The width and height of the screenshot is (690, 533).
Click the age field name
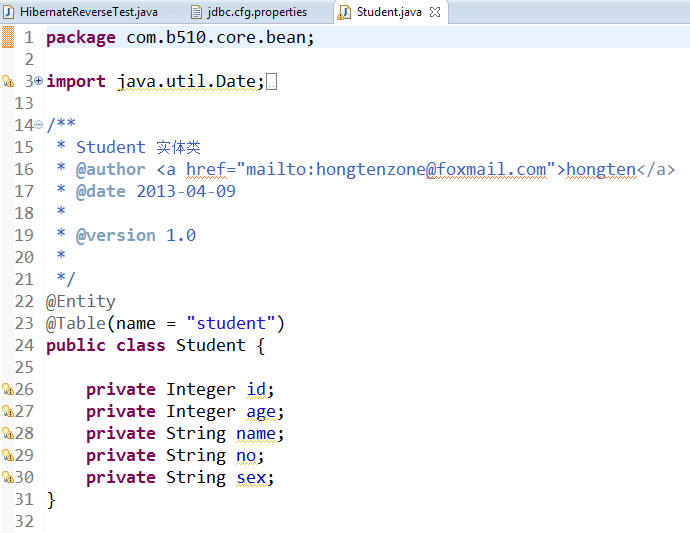pyautogui.click(x=261, y=412)
